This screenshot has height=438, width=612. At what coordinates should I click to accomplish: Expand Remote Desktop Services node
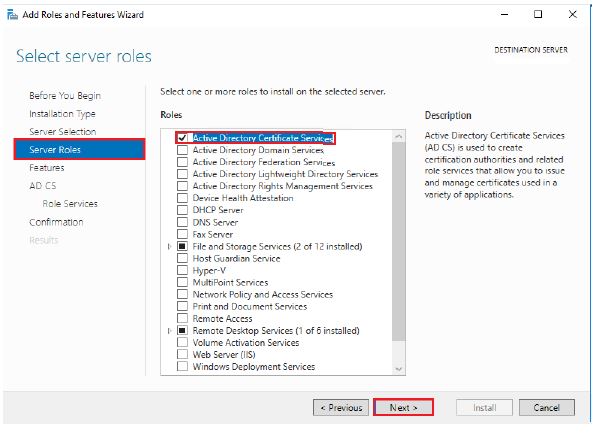169,331
